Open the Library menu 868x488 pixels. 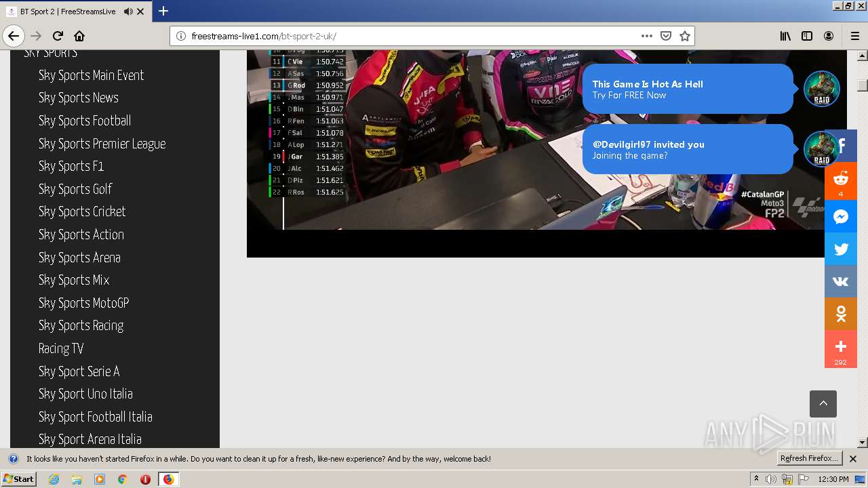(x=785, y=36)
